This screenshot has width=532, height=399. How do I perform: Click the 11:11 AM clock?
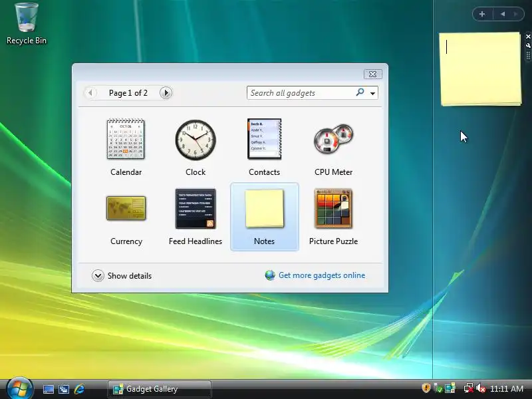click(507, 388)
